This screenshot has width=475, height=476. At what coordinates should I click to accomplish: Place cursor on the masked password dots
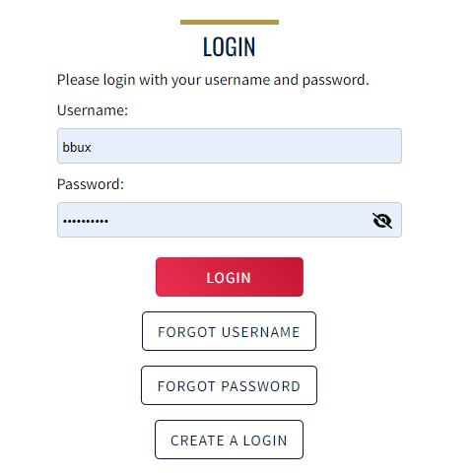pos(86,221)
